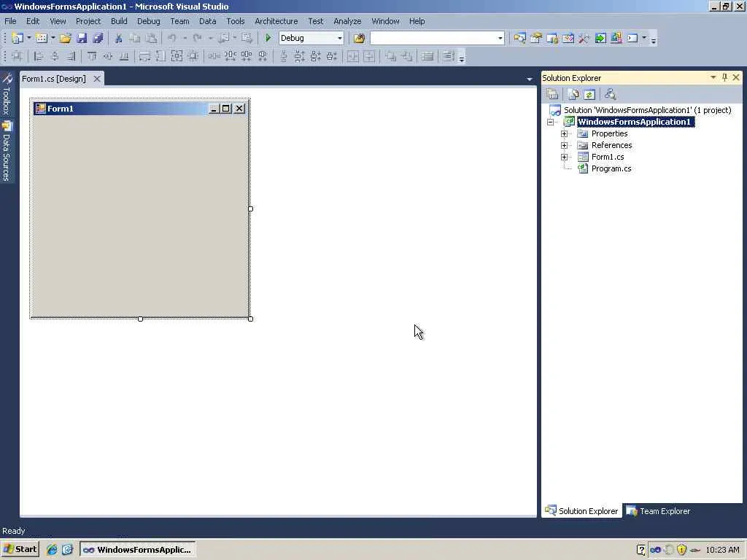Collapse the WindowsFormsApplication1 project node

coord(551,122)
